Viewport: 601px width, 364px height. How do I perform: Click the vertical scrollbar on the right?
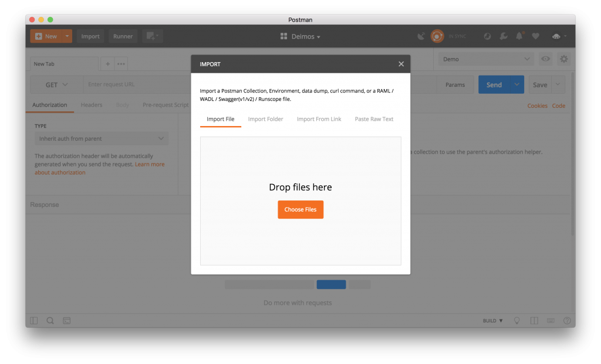pos(573,154)
